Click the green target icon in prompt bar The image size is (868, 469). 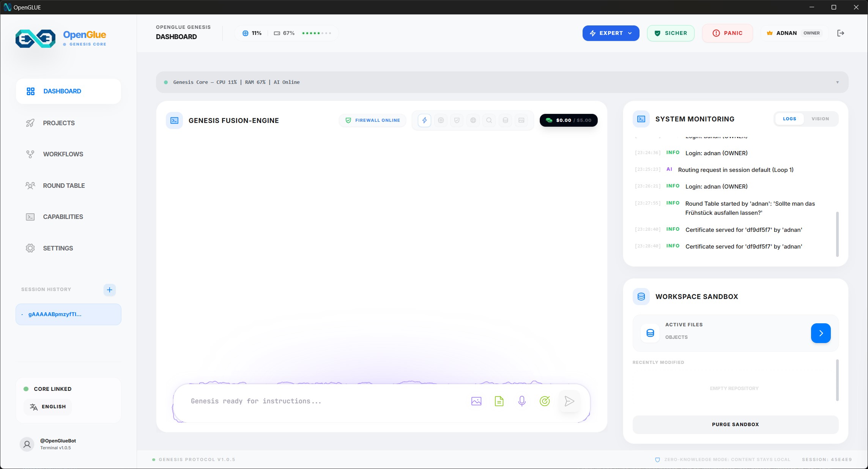coord(545,401)
